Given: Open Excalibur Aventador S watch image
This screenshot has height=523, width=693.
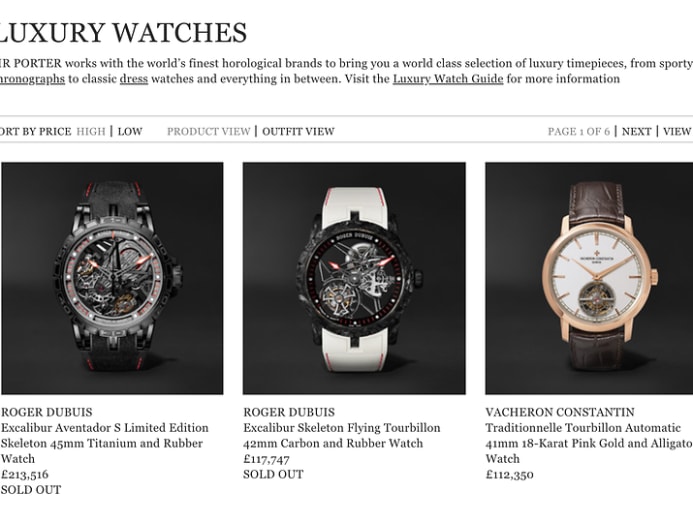Looking at the screenshot, I should [112, 278].
